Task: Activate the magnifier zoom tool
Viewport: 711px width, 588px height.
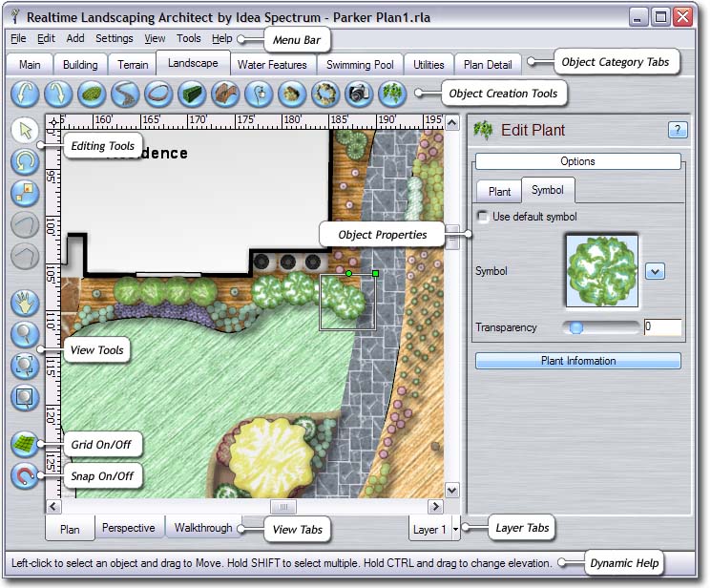Action: pos(25,334)
